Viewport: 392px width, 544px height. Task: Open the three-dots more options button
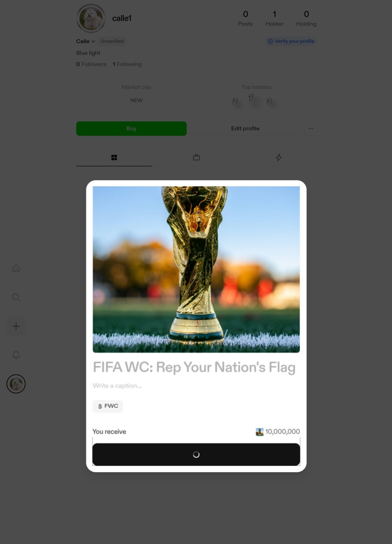(x=311, y=129)
